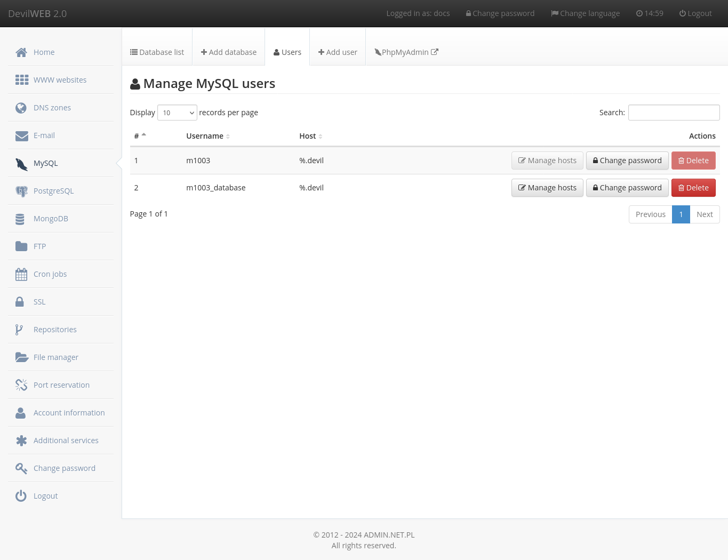The width and height of the screenshot is (728, 560).
Task: Click the FTP folder icon in sidebar
Action: tap(21, 246)
